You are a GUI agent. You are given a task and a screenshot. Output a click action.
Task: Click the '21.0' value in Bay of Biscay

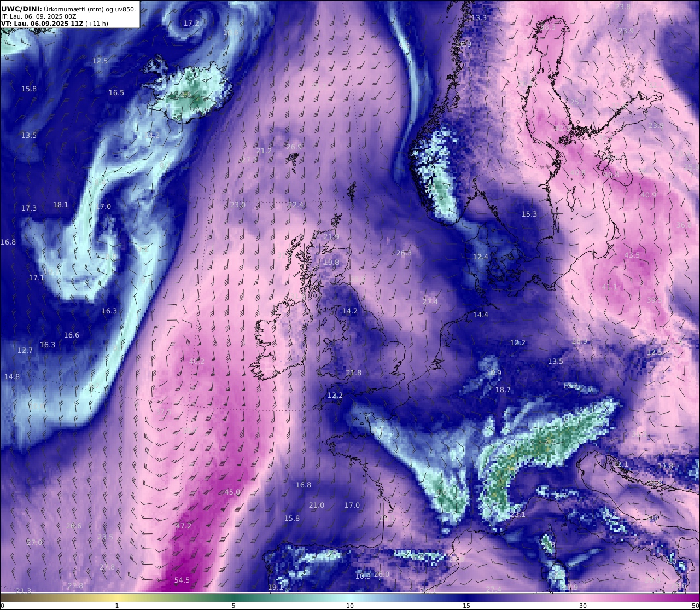(x=317, y=506)
